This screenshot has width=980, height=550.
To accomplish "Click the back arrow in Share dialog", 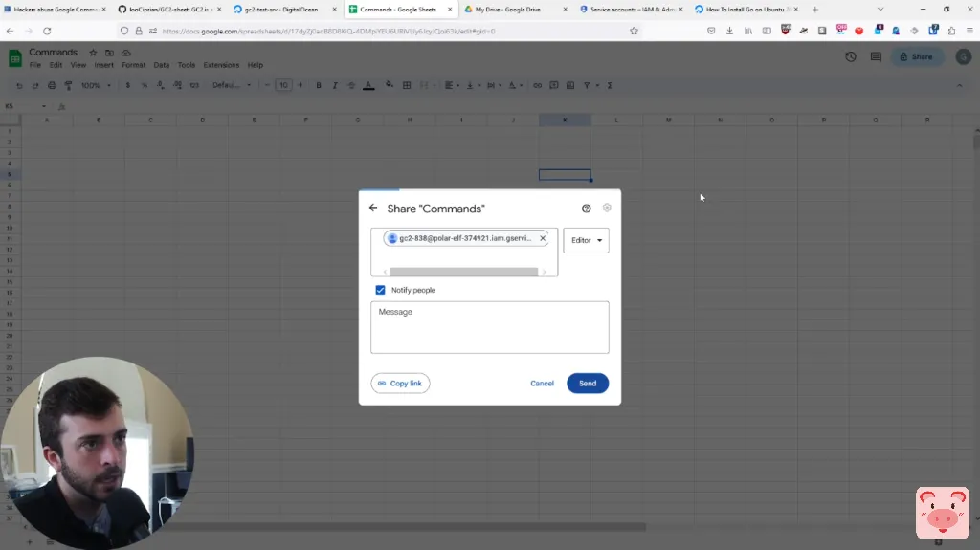I will (x=373, y=208).
